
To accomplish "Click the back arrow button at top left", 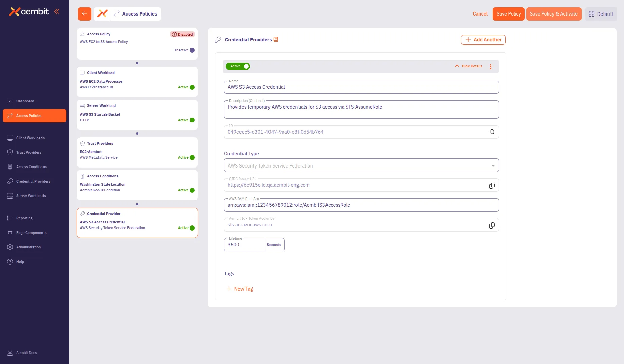I will click(x=84, y=14).
